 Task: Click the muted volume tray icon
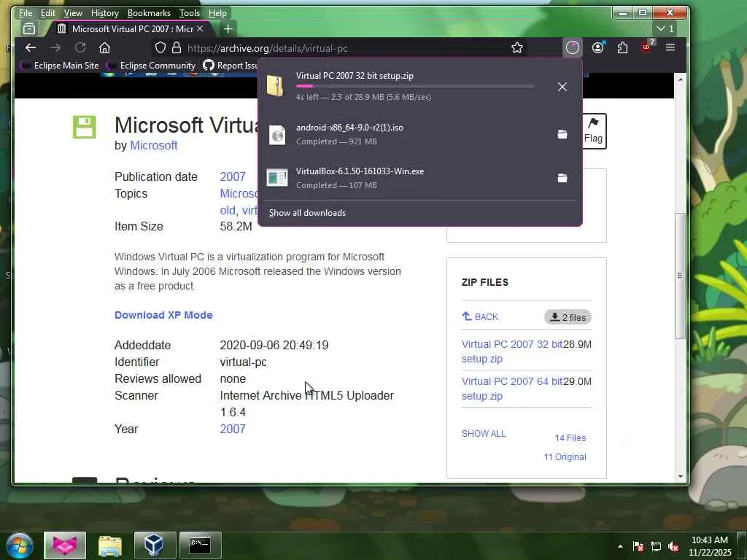673,547
